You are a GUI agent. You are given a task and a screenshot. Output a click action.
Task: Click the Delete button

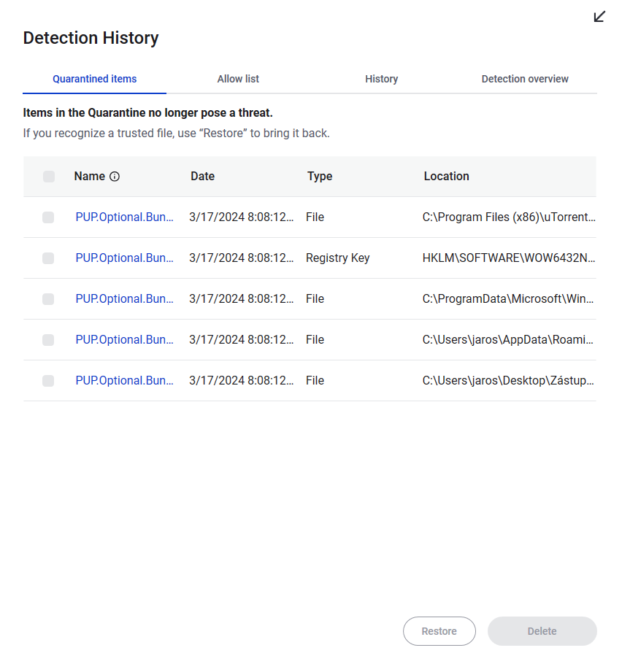(542, 631)
